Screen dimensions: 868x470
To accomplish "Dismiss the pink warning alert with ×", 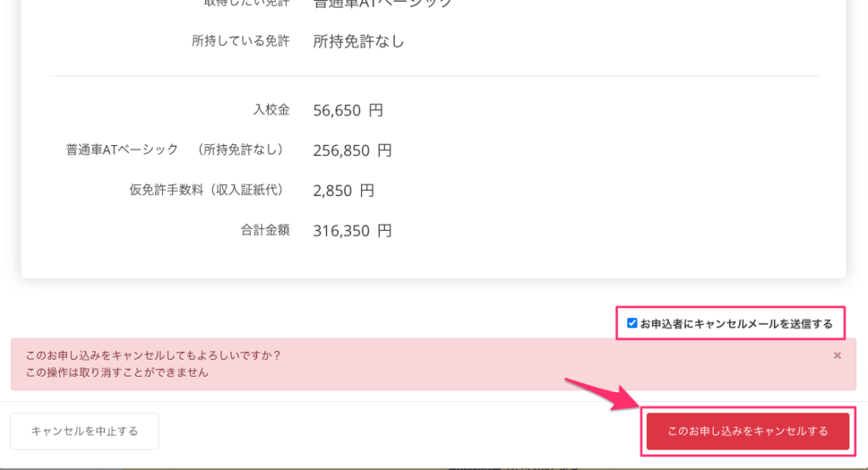I will tap(837, 355).
